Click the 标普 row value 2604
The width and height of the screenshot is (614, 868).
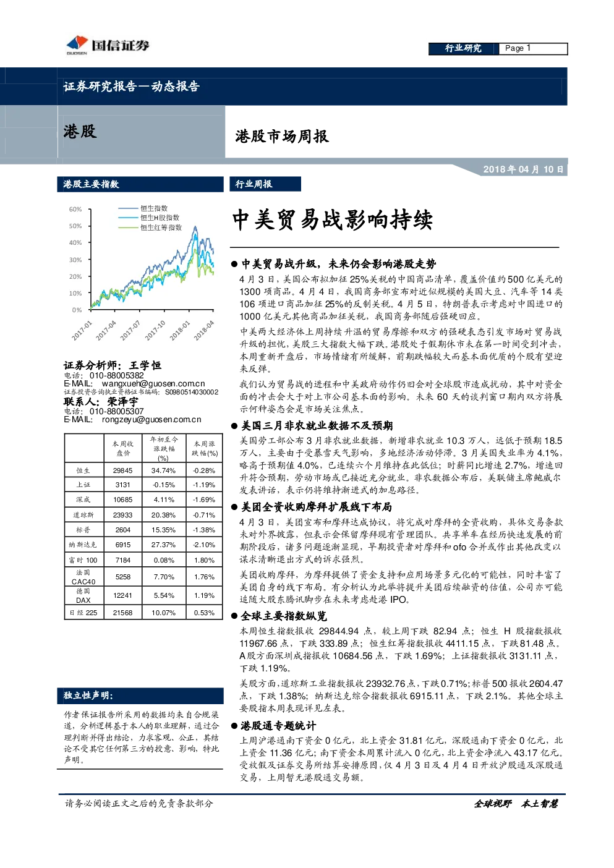click(x=123, y=530)
